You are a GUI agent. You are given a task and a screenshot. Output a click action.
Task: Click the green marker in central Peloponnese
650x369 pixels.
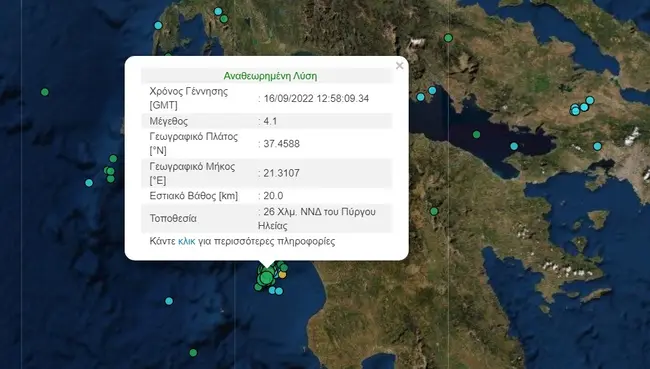coord(434,211)
